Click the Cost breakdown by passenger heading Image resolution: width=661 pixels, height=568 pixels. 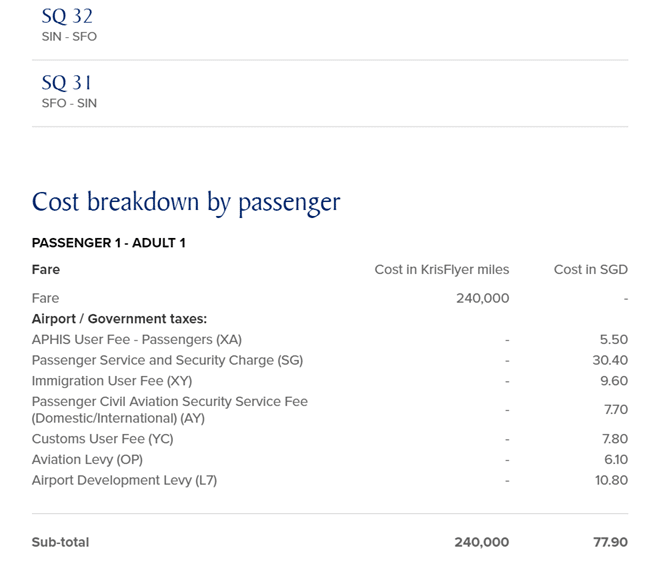pyautogui.click(x=186, y=202)
